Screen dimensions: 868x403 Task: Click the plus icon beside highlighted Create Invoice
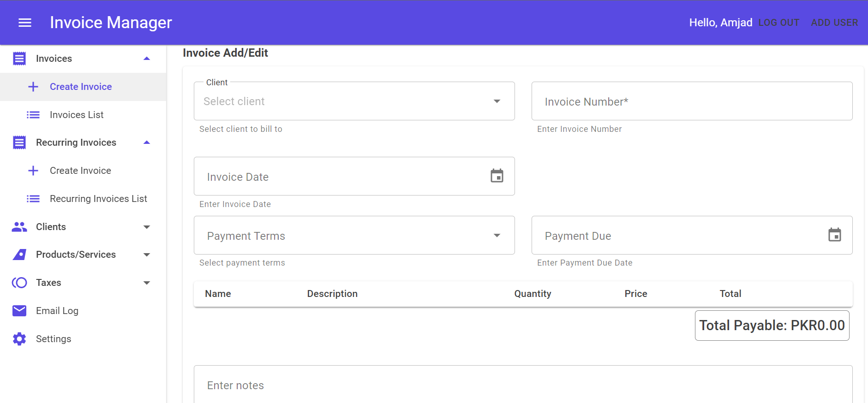point(33,87)
